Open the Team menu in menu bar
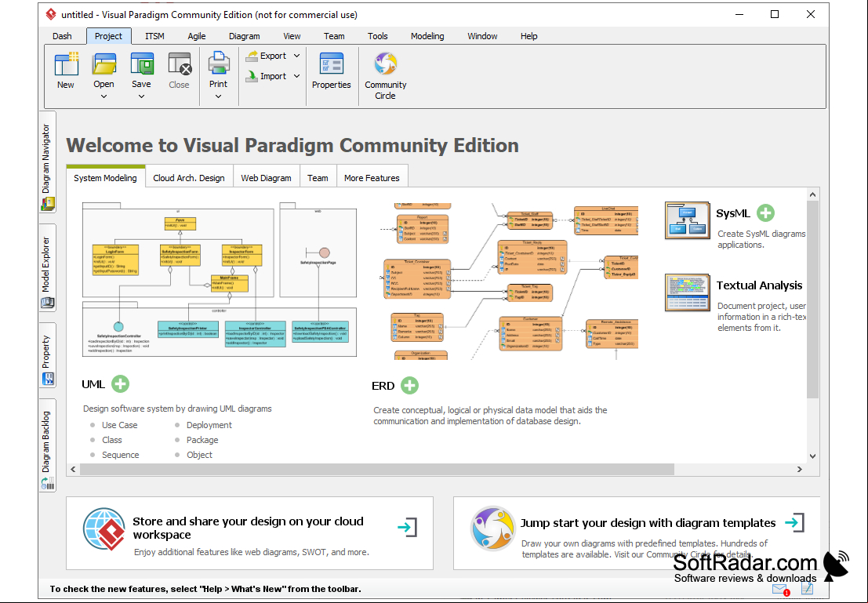The height and width of the screenshot is (603, 868). 334,36
